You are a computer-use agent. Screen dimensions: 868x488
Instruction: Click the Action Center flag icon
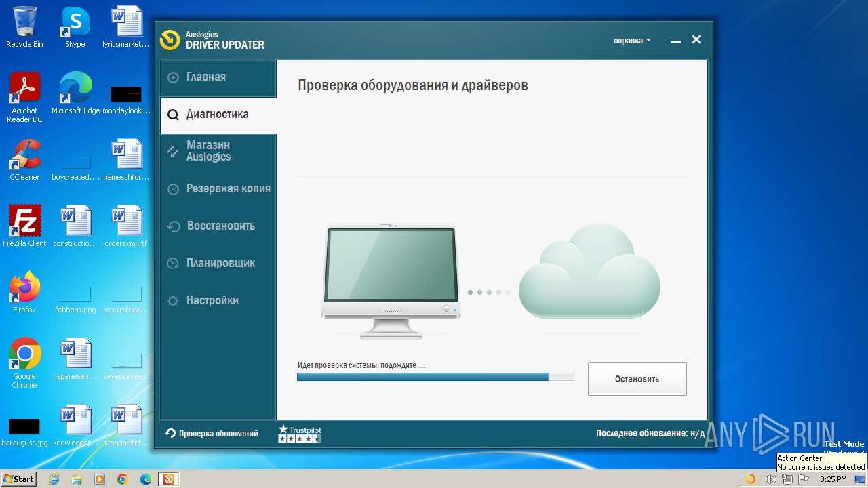pyautogui.click(x=803, y=479)
